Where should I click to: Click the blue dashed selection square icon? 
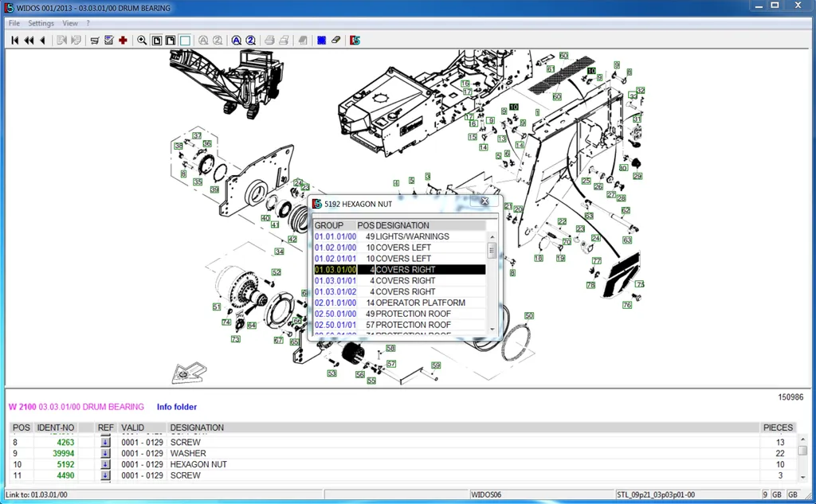(322, 40)
